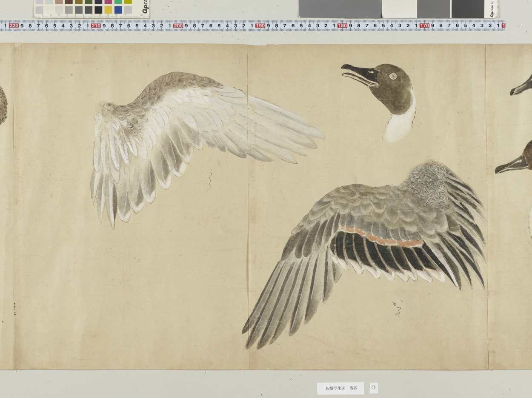Click the handwritten note below the dark wing
Image resolution: width=532 pixels, height=398 pixels.
pyautogui.click(x=398, y=310)
